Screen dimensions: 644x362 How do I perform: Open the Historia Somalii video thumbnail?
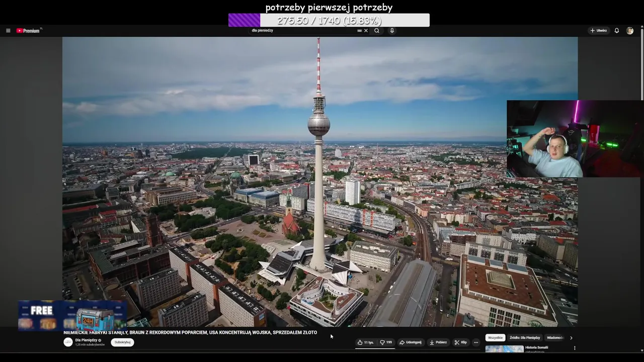coord(504,349)
